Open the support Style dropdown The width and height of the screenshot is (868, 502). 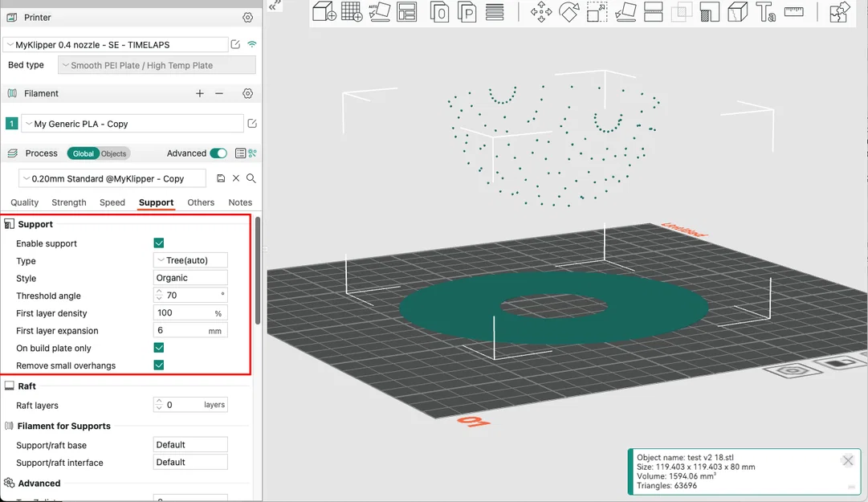(190, 278)
